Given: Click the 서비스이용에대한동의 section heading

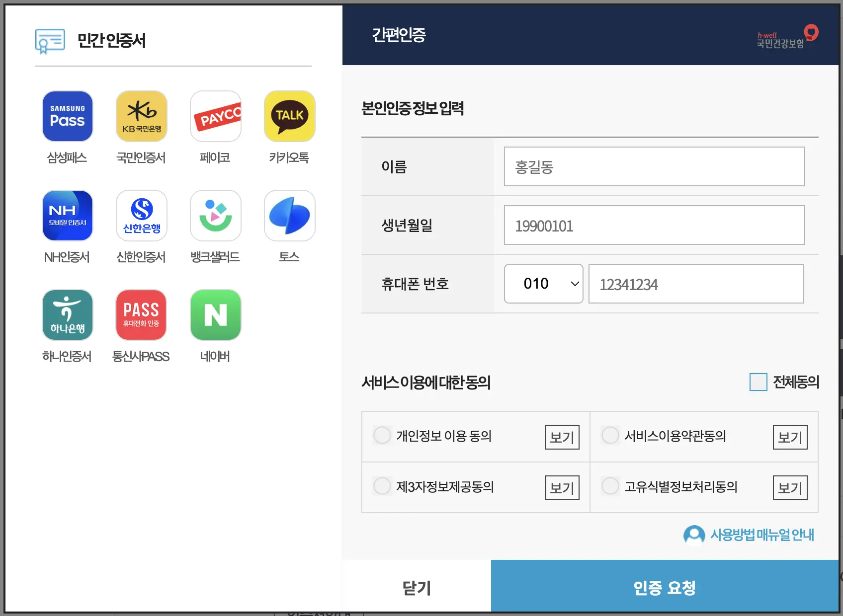Looking at the screenshot, I should click(x=426, y=383).
